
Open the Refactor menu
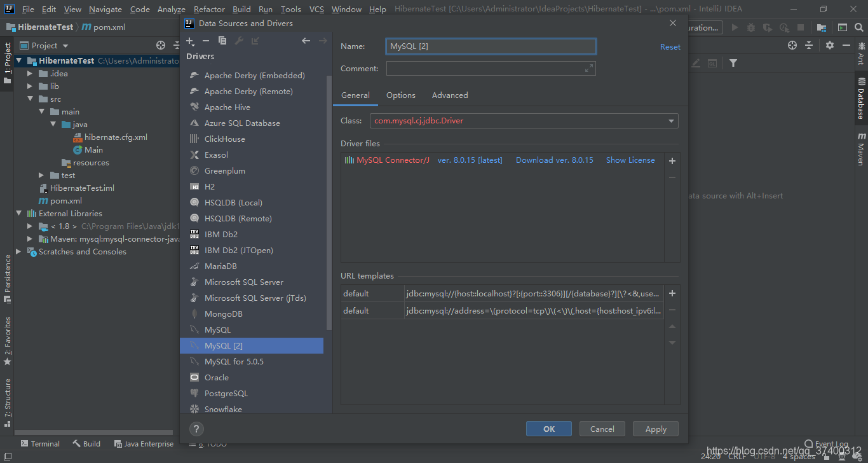click(209, 9)
